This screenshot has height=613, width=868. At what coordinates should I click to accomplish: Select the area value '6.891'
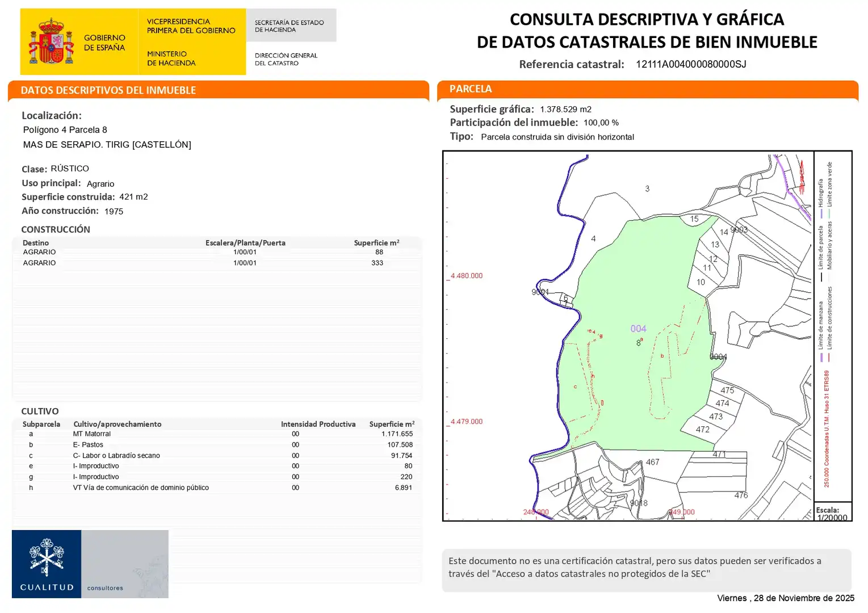click(x=404, y=488)
